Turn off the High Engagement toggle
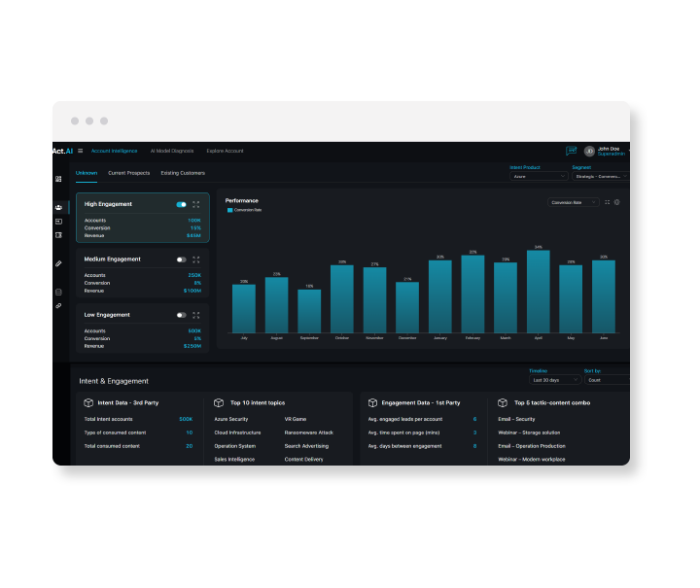Screen dimensions: 700x588 (x=181, y=205)
